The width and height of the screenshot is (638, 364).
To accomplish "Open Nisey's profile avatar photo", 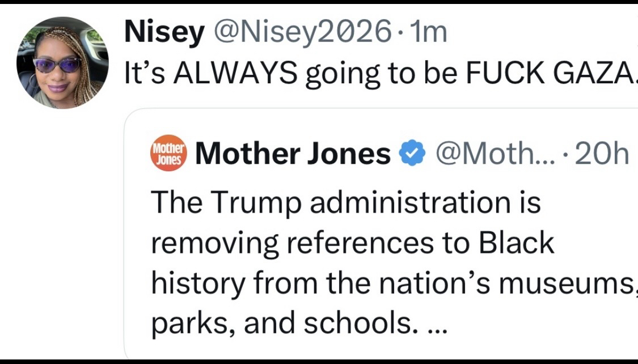I will pos(62,62).
